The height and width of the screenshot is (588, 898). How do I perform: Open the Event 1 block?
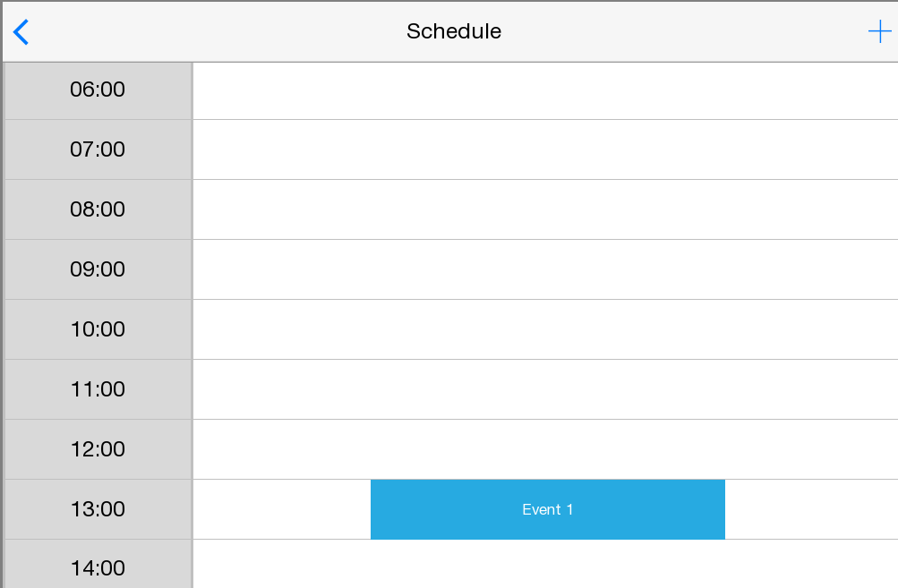pyautogui.click(x=547, y=509)
